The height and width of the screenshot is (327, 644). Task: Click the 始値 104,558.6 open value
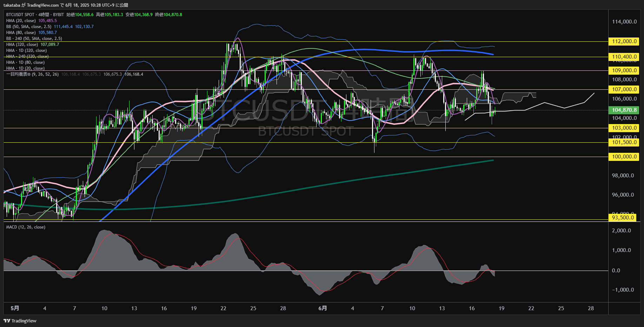click(x=80, y=15)
